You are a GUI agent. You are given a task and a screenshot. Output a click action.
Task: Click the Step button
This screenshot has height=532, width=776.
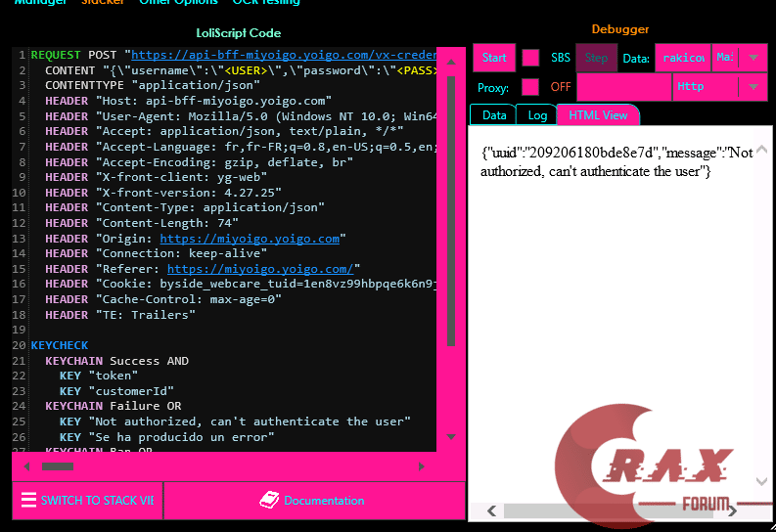point(596,58)
